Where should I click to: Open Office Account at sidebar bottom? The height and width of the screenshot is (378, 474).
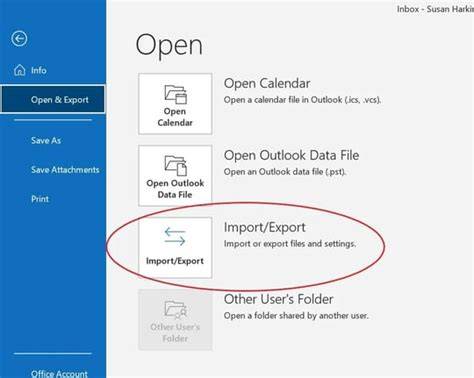[x=59, y=374]
